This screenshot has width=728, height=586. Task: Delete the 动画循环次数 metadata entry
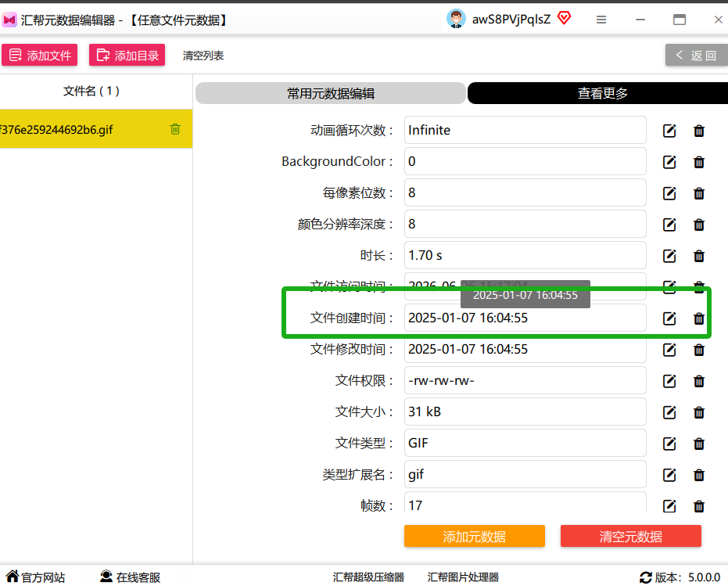pyautogui.click(x=699, y=131)
